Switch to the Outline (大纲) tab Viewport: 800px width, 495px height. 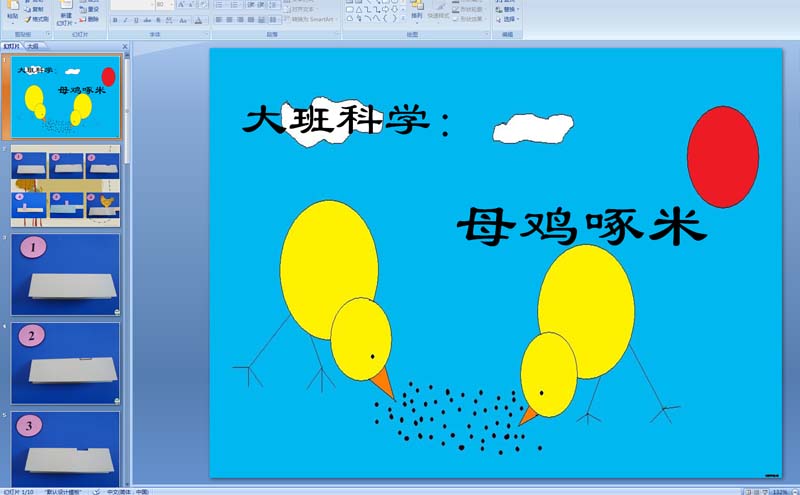[33, 46]
